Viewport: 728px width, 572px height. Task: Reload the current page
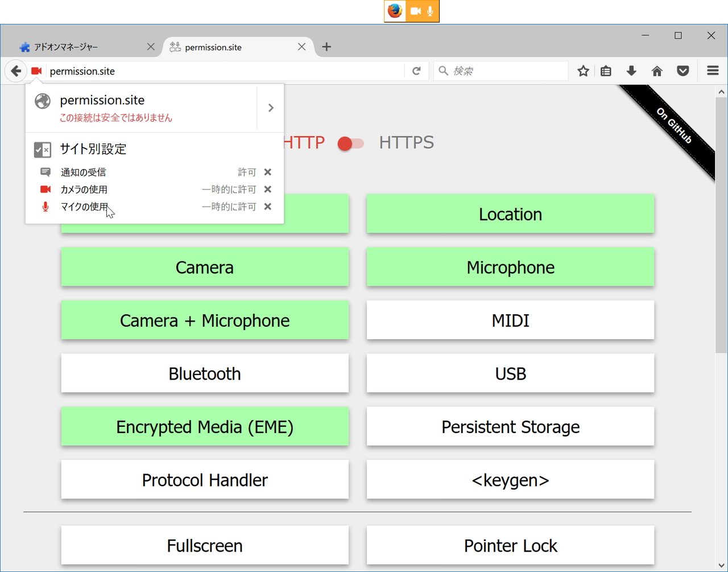tap(416, 71)
